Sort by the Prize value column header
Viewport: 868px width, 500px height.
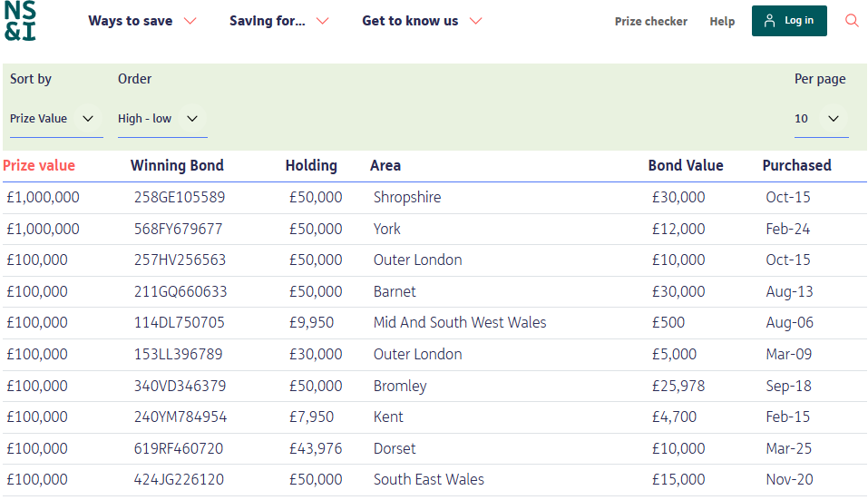coord(39,165)
